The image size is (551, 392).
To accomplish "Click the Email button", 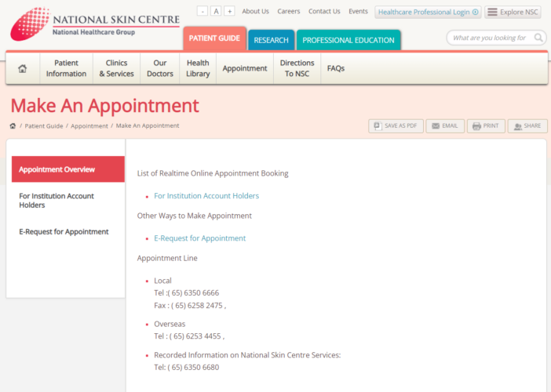I will click(x=445, y=126).
